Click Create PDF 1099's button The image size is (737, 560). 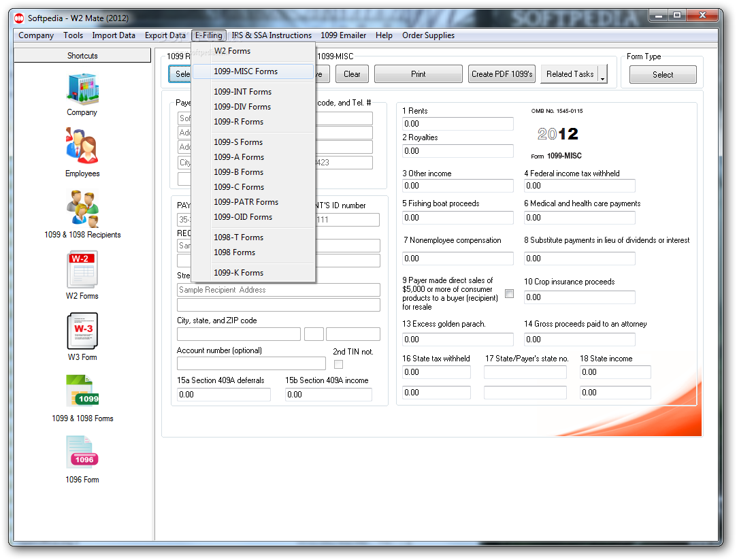tap(502, 74)
